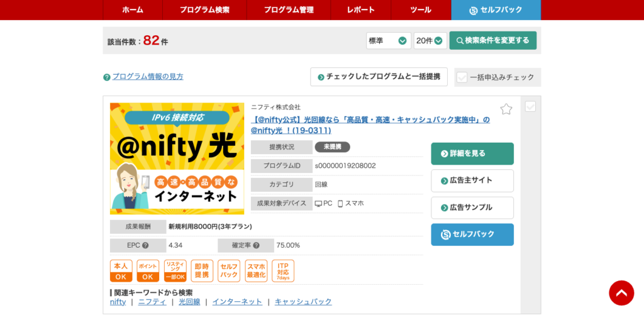Expand the 標準 sort dropdown
Screen dimensions: 644x320
pos(389,41)
